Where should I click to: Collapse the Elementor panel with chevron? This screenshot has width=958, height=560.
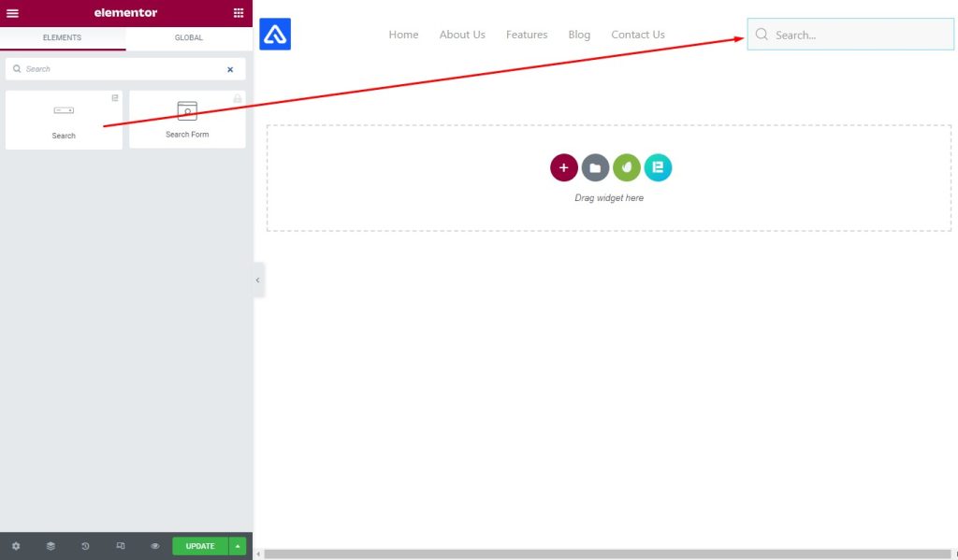(258, 280)
